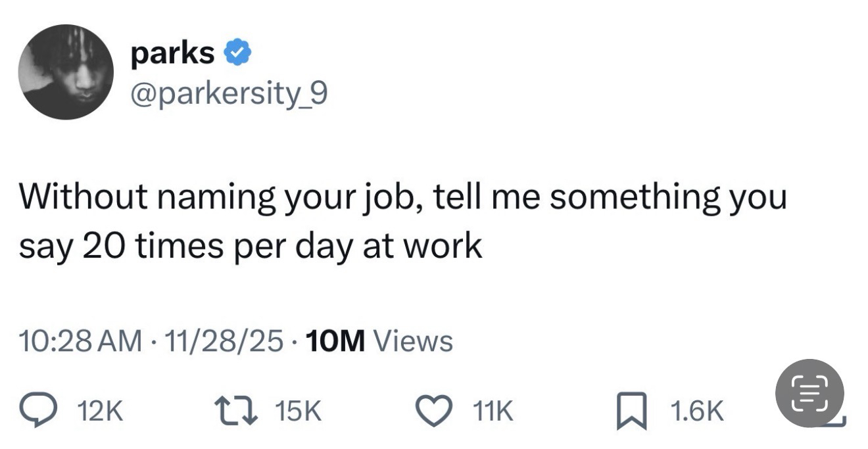Click the 10:28 AM timestamp

80,341
